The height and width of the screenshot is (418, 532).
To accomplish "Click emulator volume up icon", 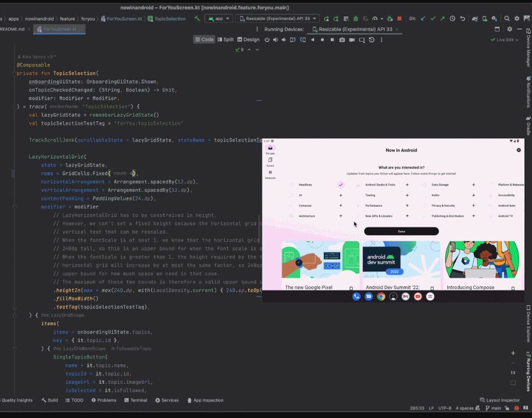I will pos(275,40).
